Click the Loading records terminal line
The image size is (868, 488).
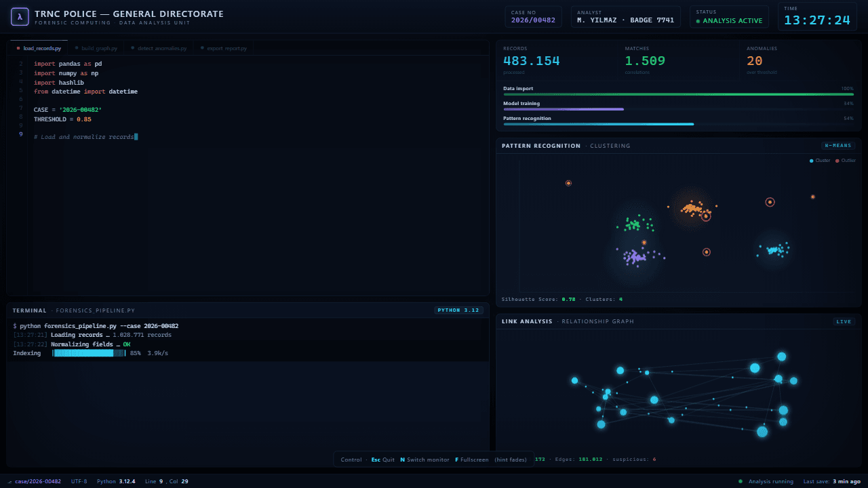92,335
